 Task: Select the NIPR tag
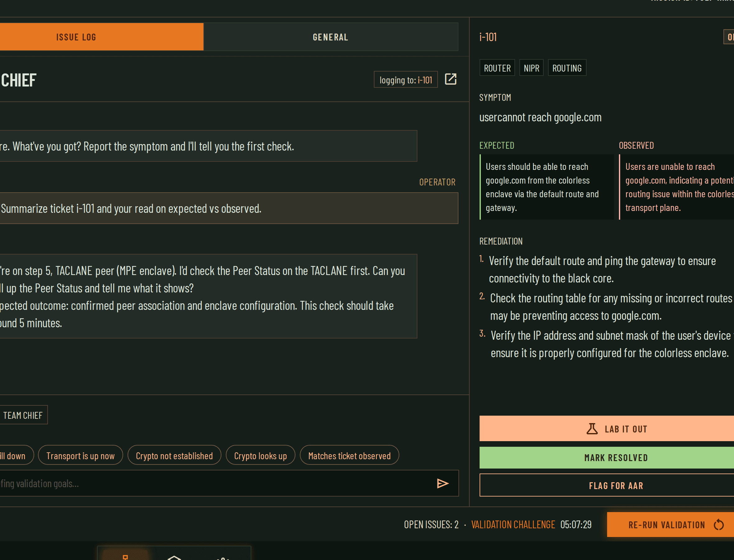click(x=531, y=68)
